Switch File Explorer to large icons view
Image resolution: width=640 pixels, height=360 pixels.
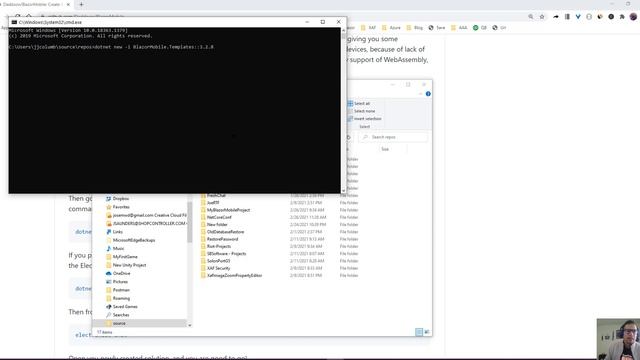tap(427, 332)
